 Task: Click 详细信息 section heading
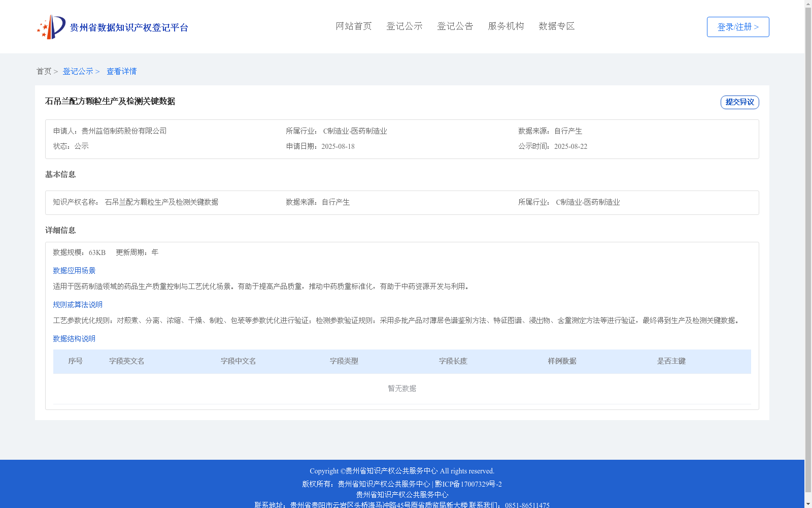point(60,231)
